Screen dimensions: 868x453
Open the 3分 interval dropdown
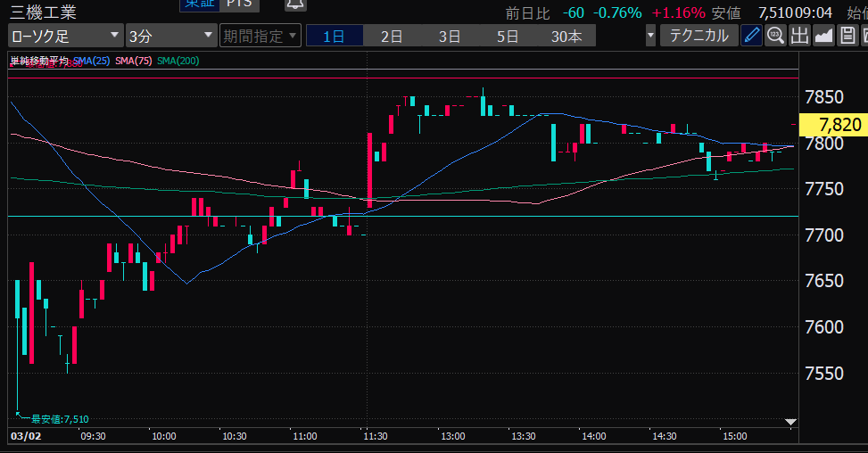tap(170, 36)
